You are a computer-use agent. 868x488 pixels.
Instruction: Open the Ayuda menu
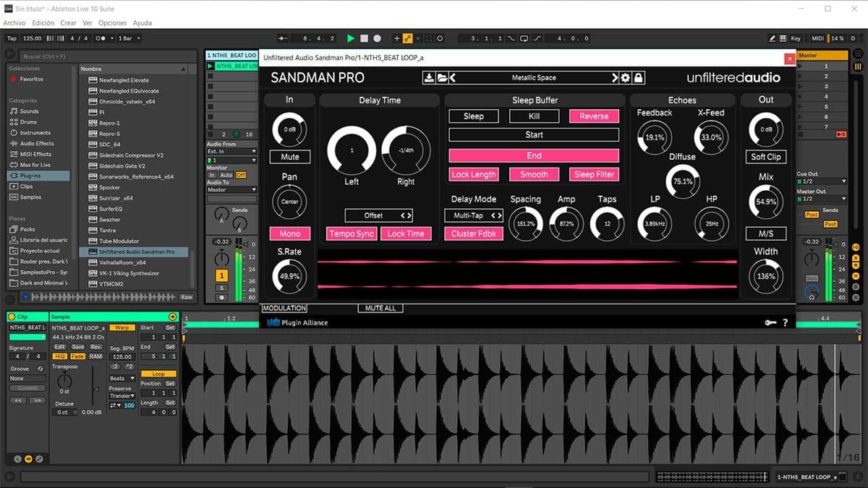pyautogui.click(x=142, y=23)
